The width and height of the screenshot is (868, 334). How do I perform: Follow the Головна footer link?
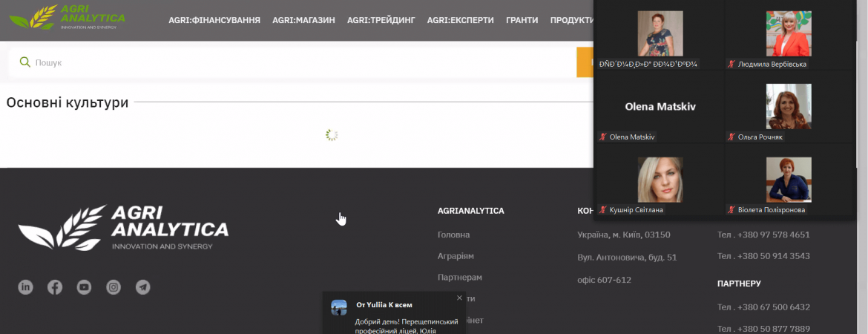tap(453, 235)
